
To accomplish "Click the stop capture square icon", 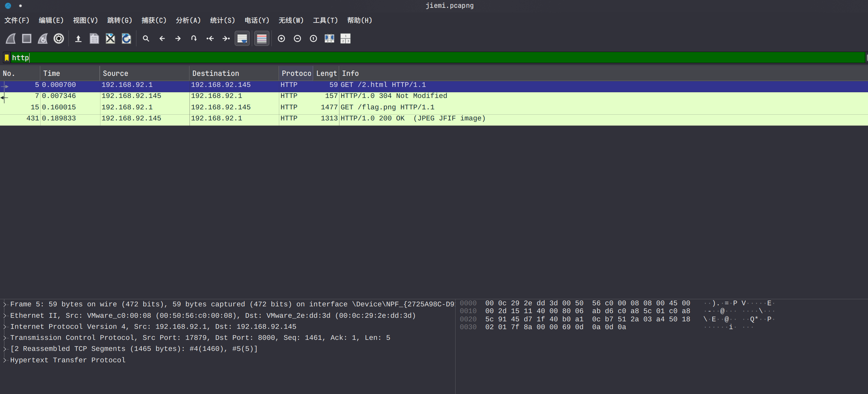I will 27,38.
